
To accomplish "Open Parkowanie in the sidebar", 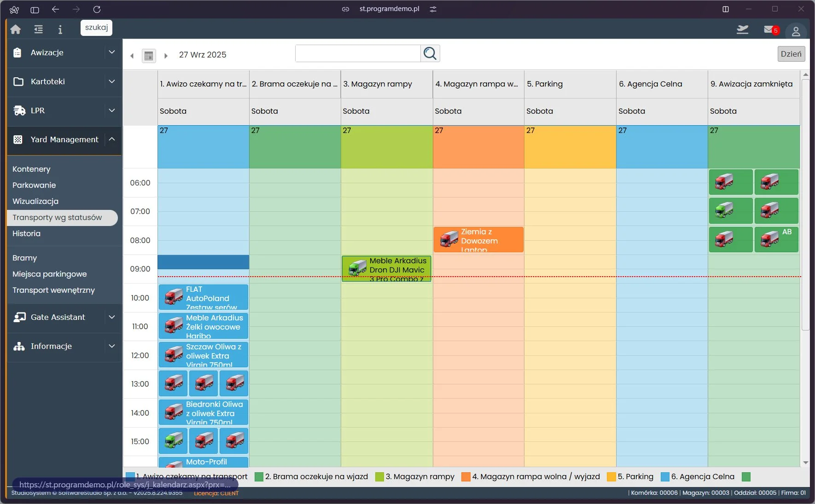I will tap(34, 185).
